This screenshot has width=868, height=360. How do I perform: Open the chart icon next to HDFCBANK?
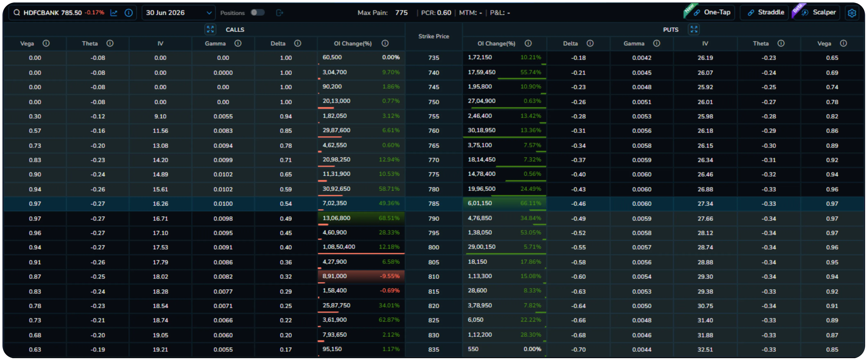[x=114, y=13]
